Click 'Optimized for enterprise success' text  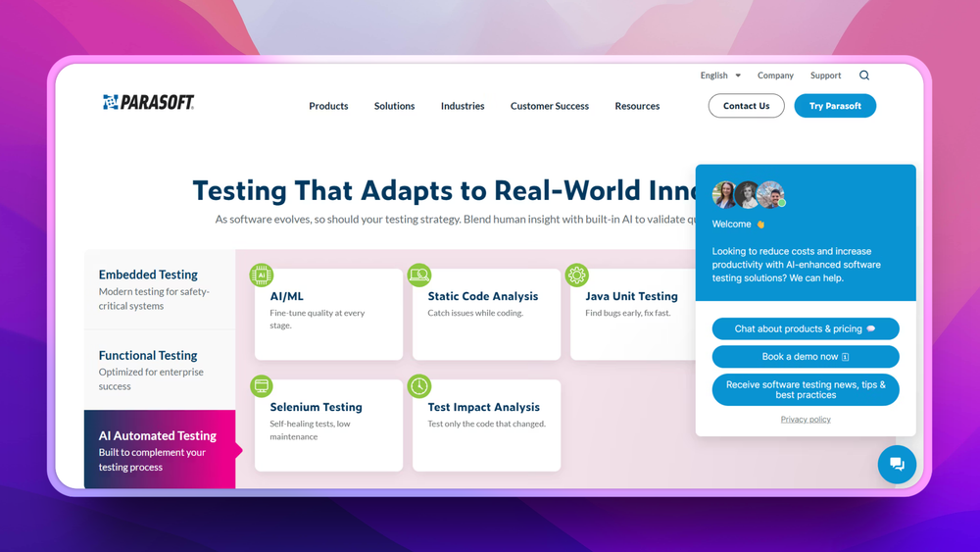click(x=151, y=378)
